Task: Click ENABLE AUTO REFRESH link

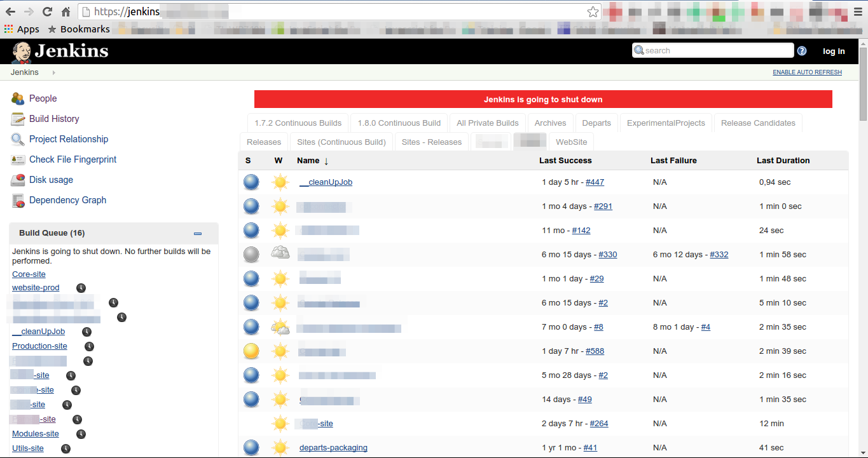Action: (x=807, y=72)
